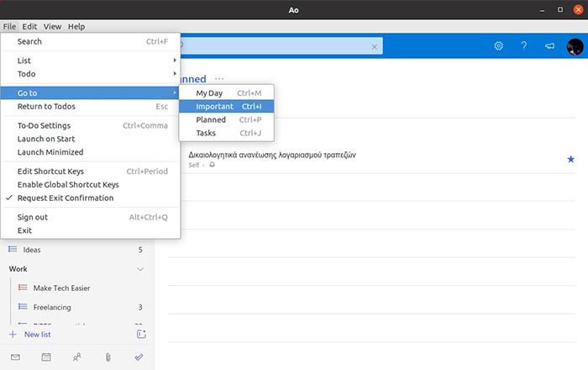Expand the List submenu
This screenshot has width=588, height=370.
pyautogui.click(x=91, y=61)
